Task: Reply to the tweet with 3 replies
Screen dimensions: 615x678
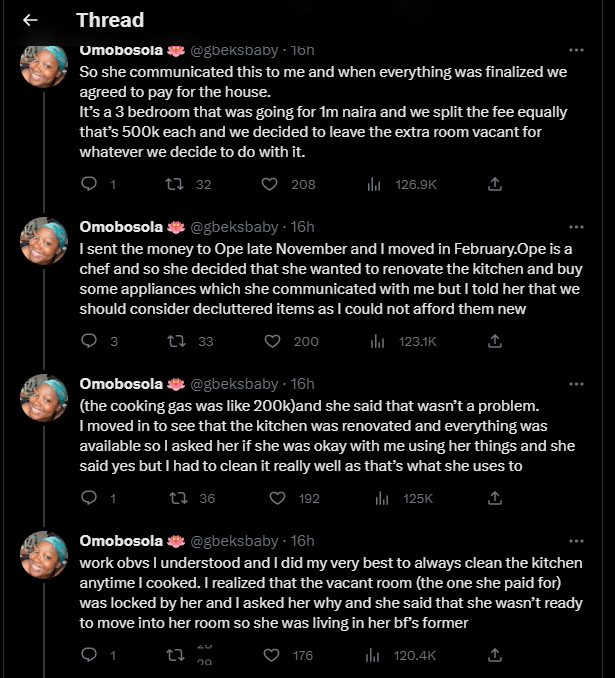Action: tap(89, 341)
